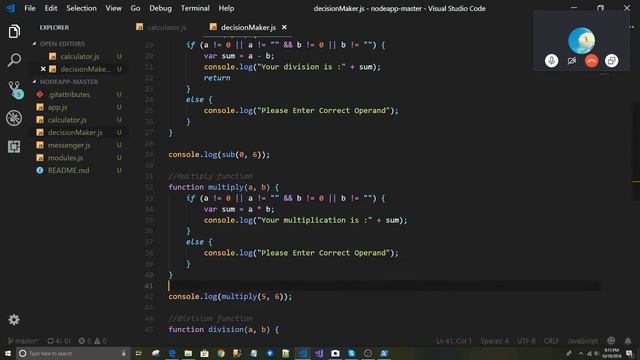Open the File menu

tap(30, 8)
